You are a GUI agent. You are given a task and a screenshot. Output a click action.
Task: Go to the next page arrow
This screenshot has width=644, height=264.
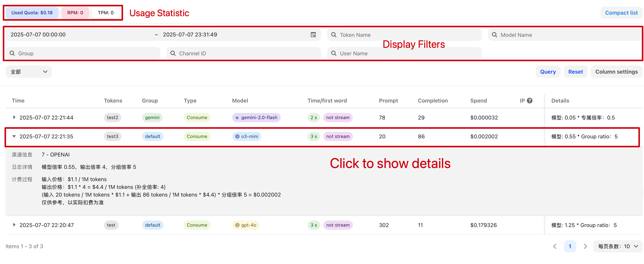(x=585, y=246)
